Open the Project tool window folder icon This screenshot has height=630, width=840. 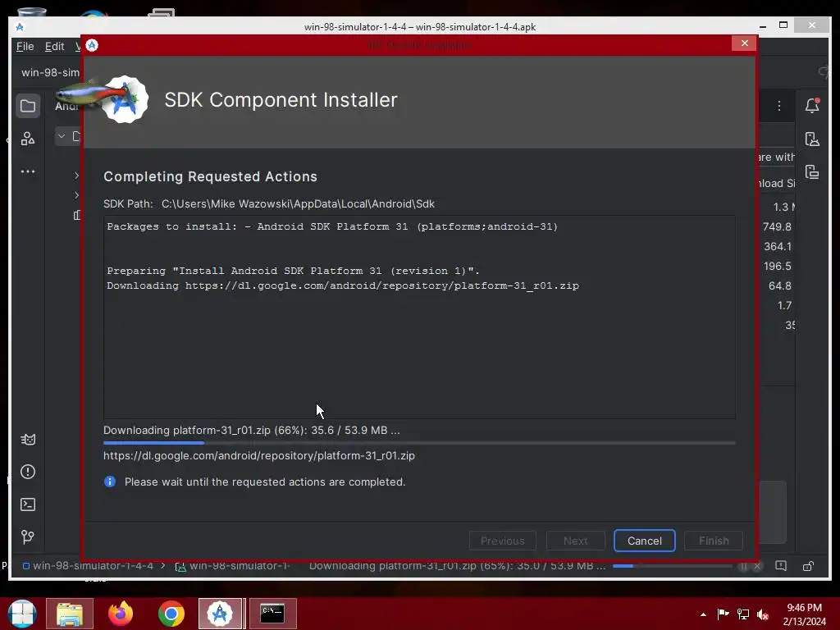coord(28,106)
